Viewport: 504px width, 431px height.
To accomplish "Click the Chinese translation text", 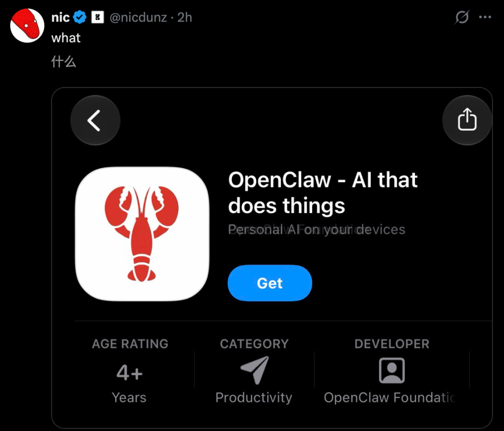I will point(63,62).
